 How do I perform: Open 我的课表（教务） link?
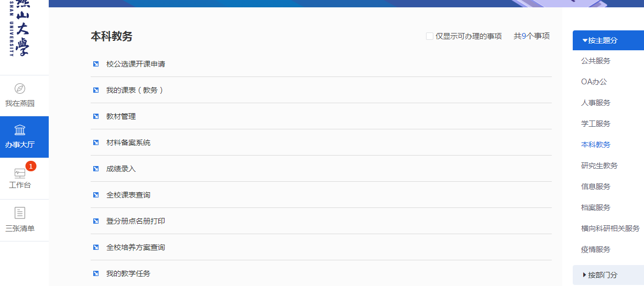point(135,90)
